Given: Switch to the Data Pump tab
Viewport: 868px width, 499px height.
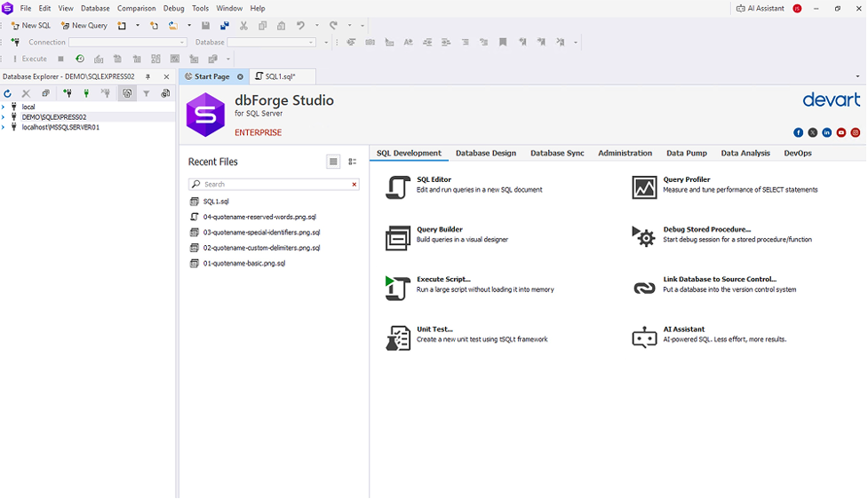Looking at the screenshot, I should (x=687, y=154).
